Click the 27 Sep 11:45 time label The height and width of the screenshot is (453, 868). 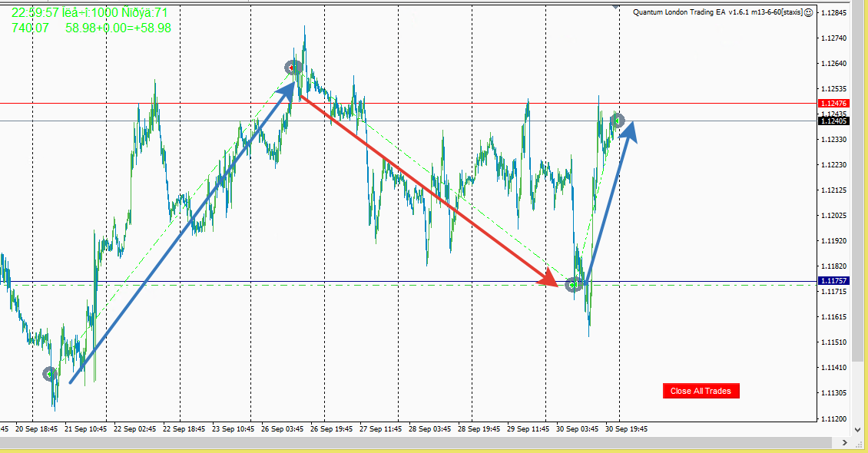(x=380, y=429)
